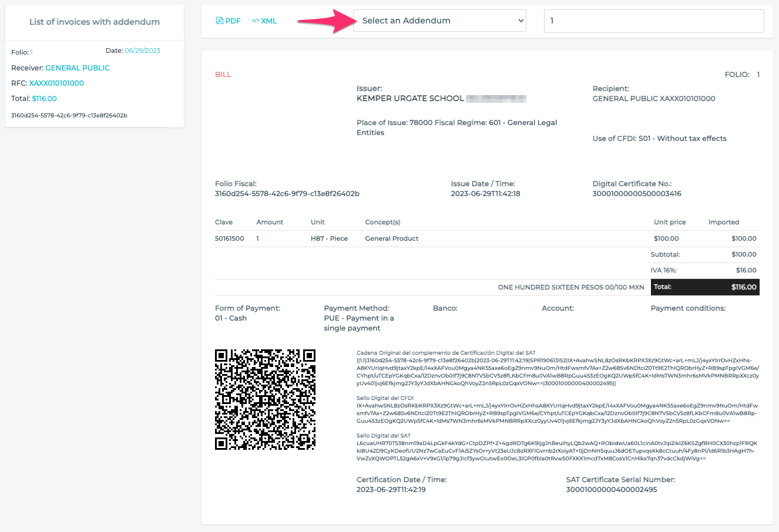Click the XML code icon
Image resolution: width=779 pixels, height=532 pixels.
click(x=256, y=21)
